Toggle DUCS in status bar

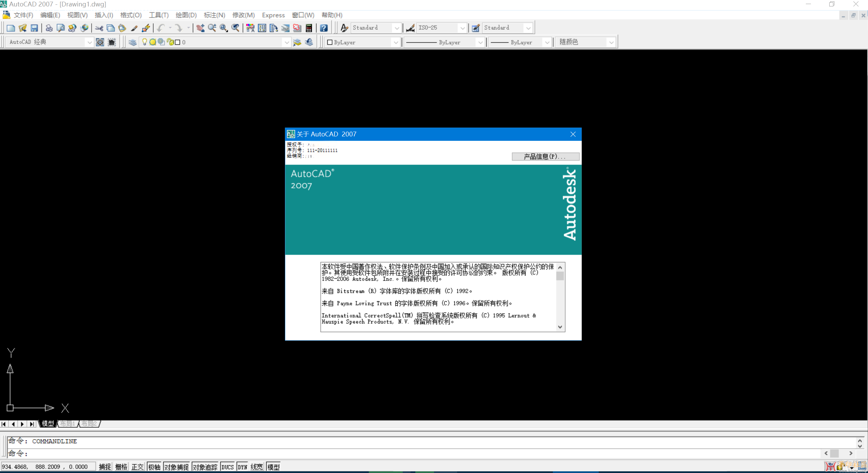click(228, 467)
